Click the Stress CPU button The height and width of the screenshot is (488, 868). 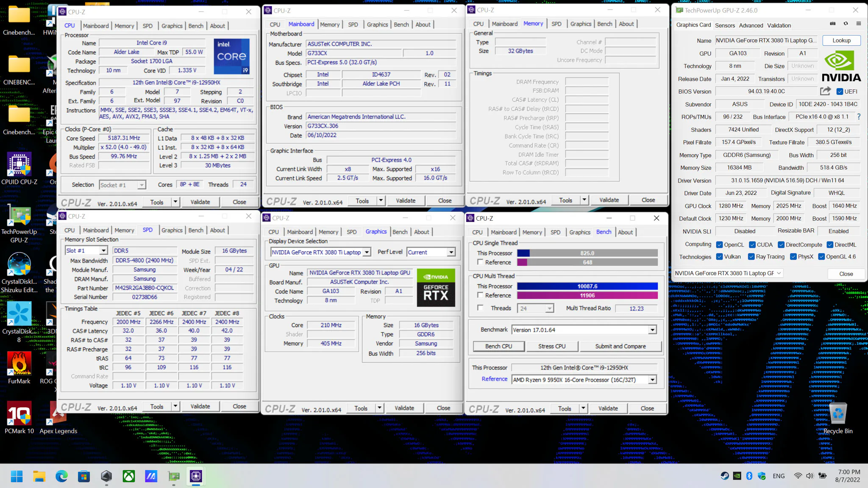pos(552,346)
